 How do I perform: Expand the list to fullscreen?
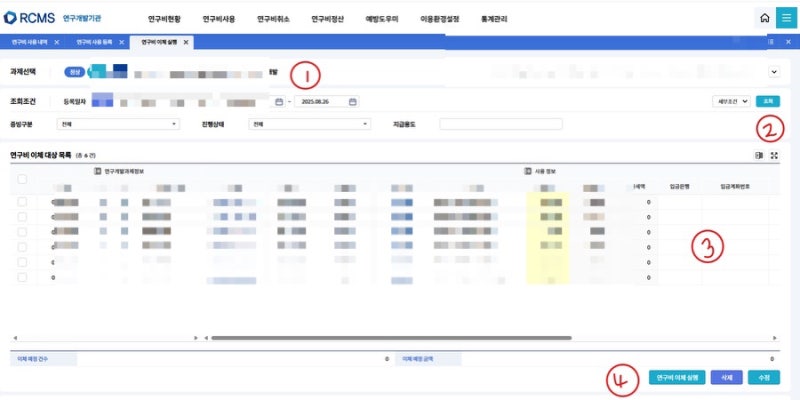pos(774,156)
